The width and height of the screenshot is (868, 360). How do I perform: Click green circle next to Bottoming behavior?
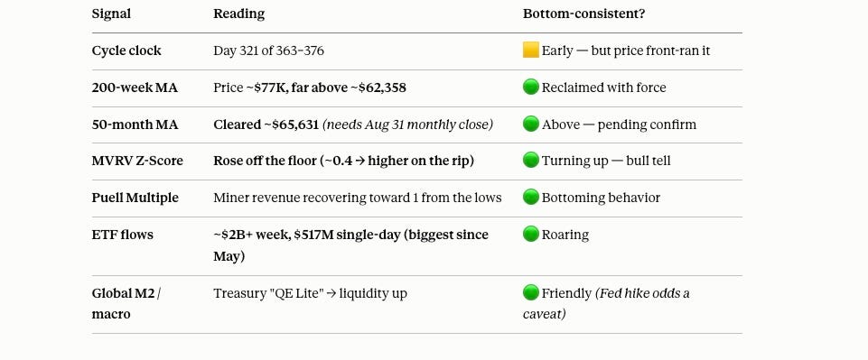(530, 197)
